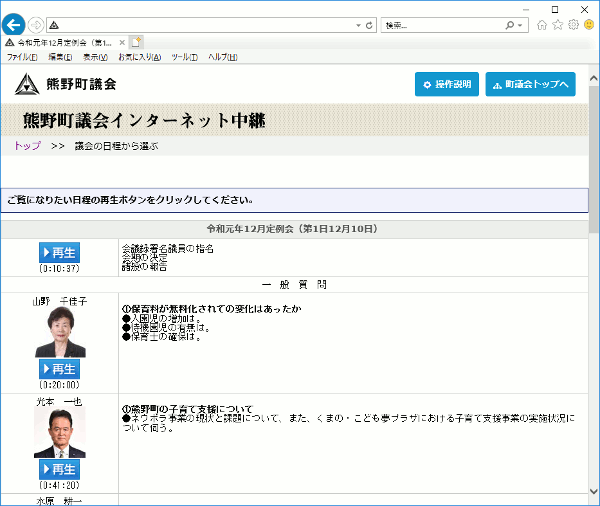
Task: Play 山野 千佳子's question video
Action: coord(59,369)
